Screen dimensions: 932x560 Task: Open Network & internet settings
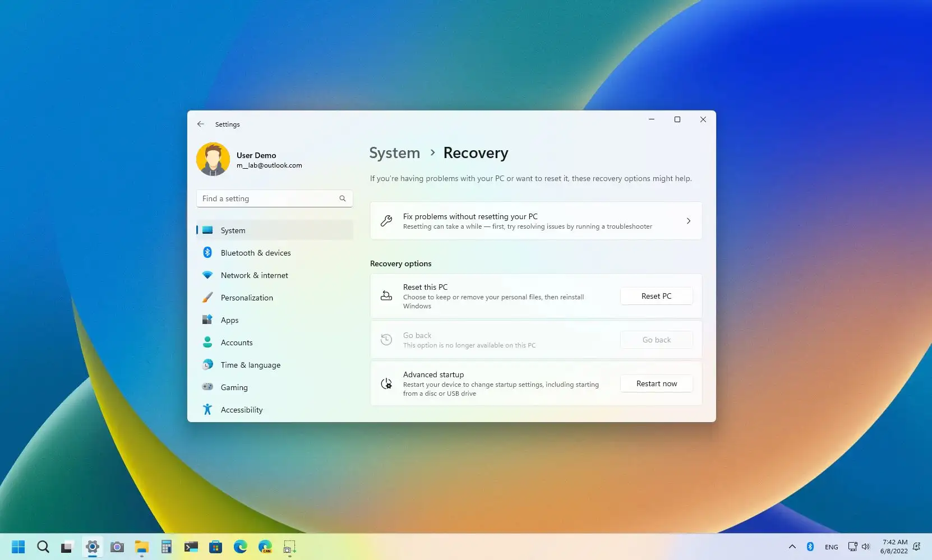coord(254,275)
